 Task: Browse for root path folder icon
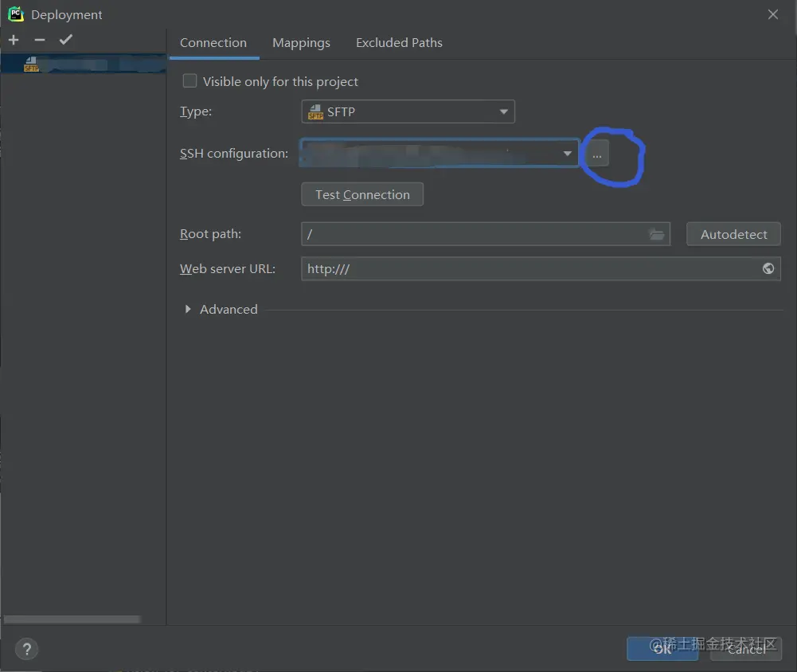(657, 234)
